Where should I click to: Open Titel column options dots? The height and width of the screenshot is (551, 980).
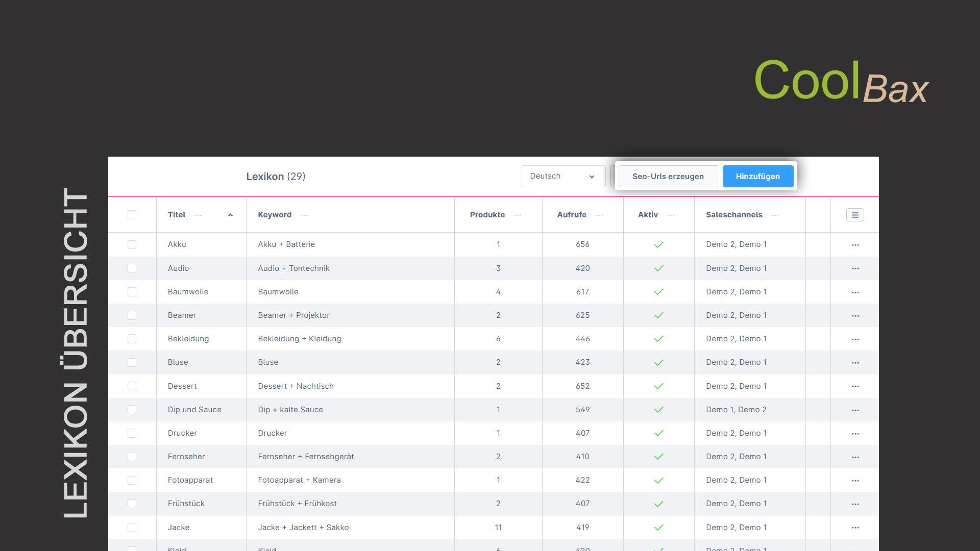click(x=198, y=215)
